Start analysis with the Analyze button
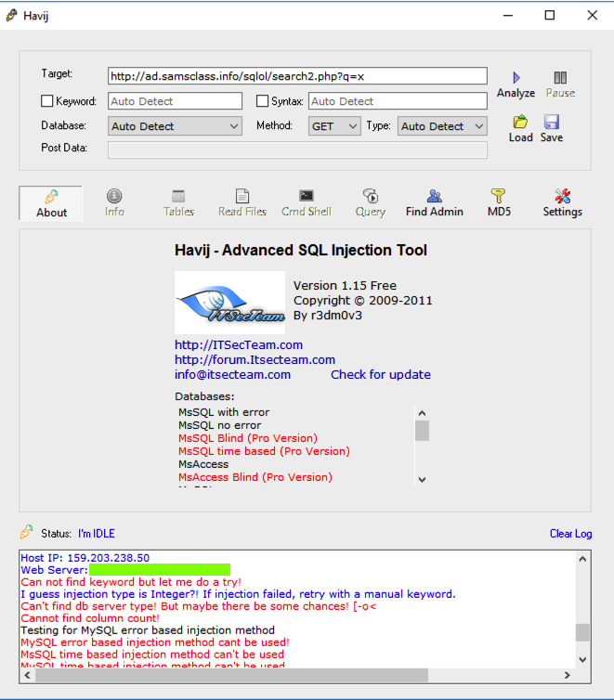The height and width of the screenshot is (700, 614). 516,84
